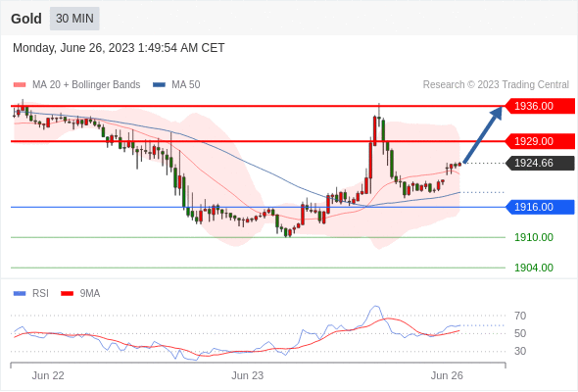Click the 1924.66 current price tag
This screenshot has height=392, width=578.
tap(540, 163)
